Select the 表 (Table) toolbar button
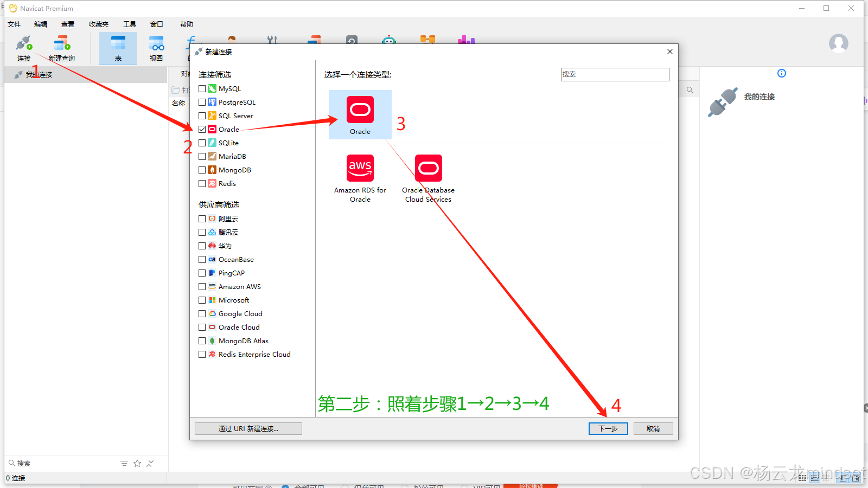 [x=118, y=48]
